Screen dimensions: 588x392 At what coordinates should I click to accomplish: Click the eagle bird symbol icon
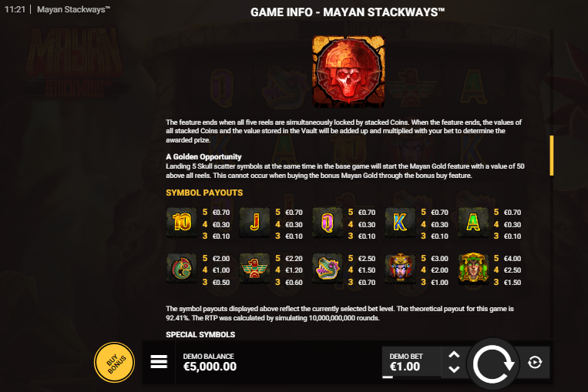254,269
